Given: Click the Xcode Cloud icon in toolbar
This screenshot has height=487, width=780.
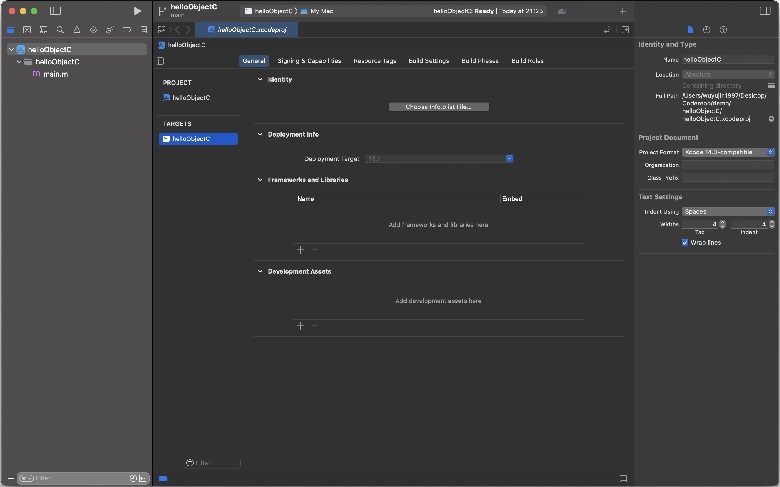Looking at the screenshot, I should point(562,11).
